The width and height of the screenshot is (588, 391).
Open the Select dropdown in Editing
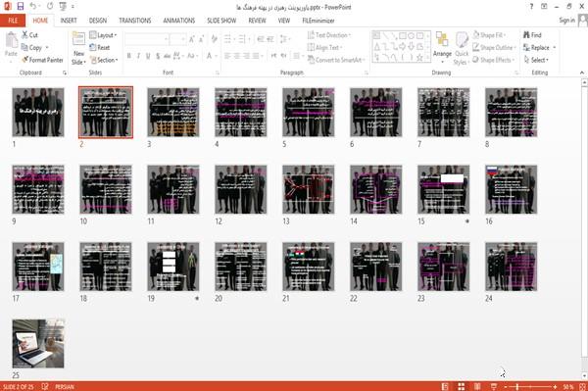pos(536,60)
